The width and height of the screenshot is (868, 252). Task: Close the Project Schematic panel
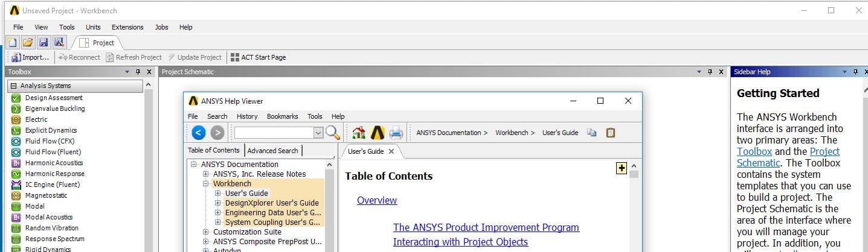click(721, 72)
